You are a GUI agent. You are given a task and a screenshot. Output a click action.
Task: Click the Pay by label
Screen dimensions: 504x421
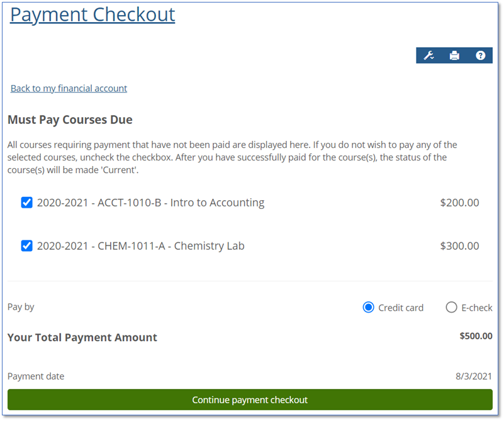click(x=21, y=307)
